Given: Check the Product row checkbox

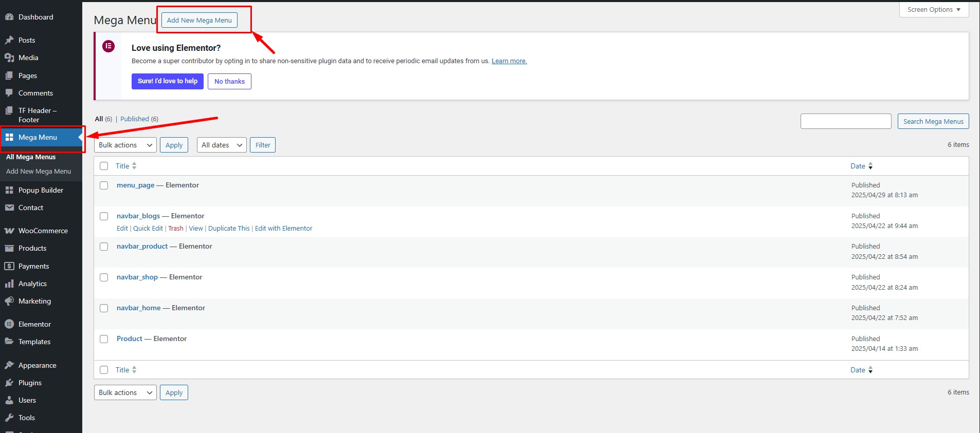Looking at the screenshot, I should 104,339.
